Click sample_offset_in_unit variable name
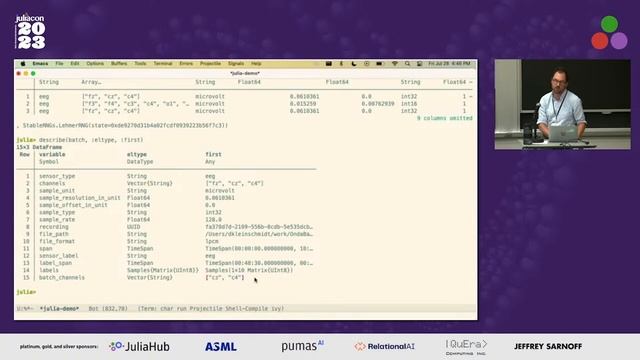This screenshot has width=640, height=360. coord(73,205)
